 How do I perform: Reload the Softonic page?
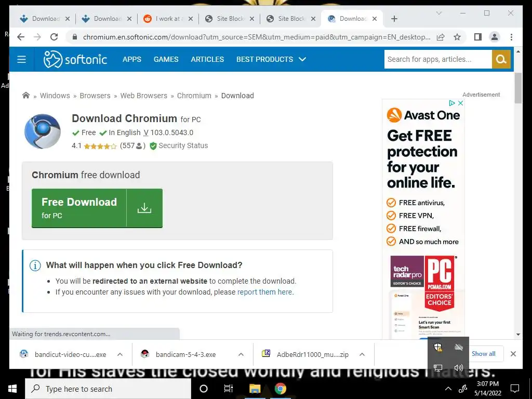[x=54, y=37]
